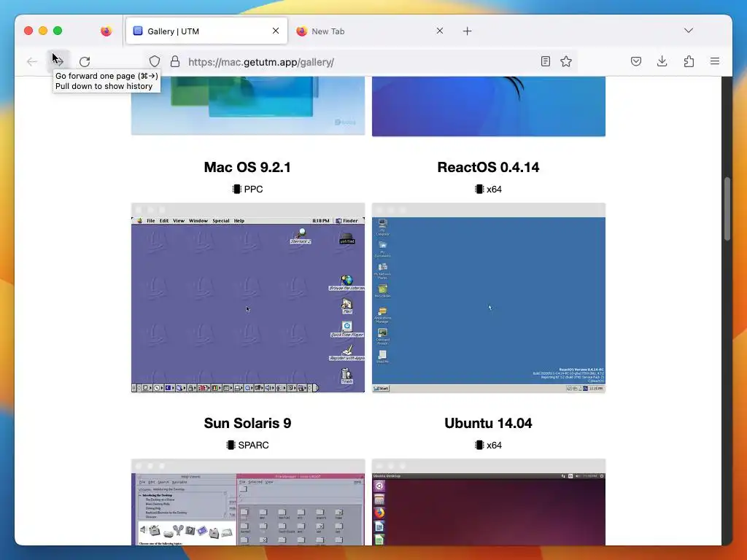Click the PPC architecture label

253,189
